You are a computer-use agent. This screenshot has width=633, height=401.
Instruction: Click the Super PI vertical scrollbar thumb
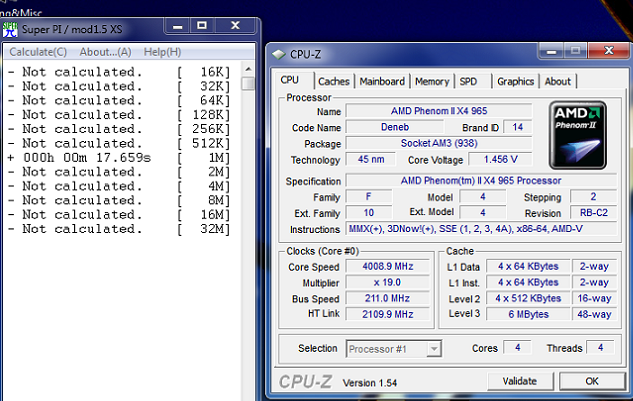248,84
